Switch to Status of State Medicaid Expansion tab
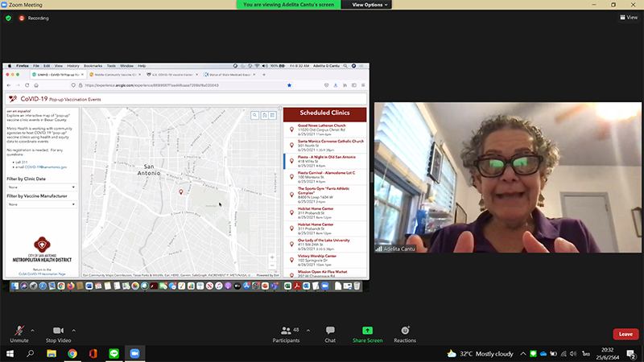This screenshot has height=362, width=644. click(x=229, y=75)
